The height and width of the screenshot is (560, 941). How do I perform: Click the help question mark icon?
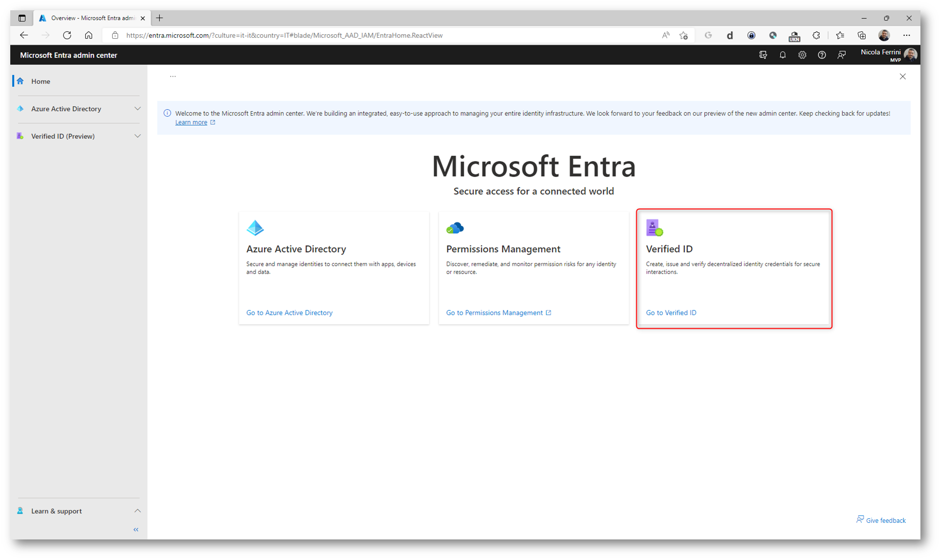(x=822, y=55)
